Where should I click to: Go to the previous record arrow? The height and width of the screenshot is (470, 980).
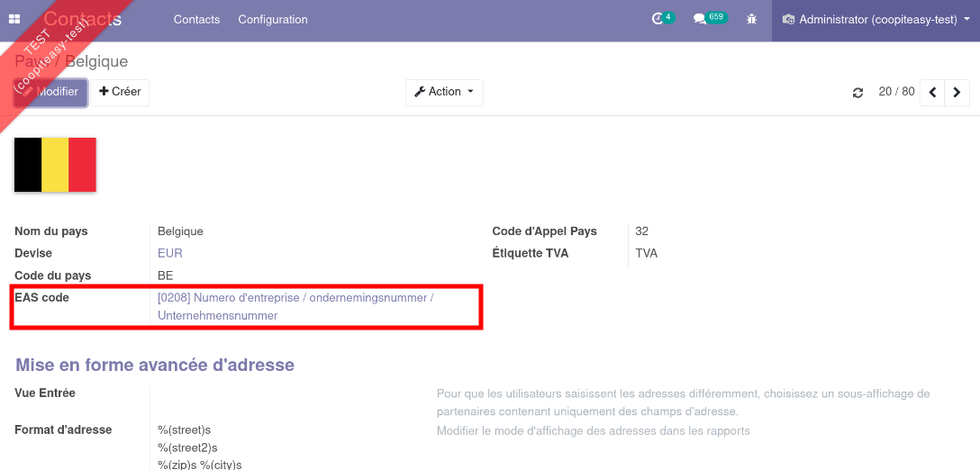point(932,93)
